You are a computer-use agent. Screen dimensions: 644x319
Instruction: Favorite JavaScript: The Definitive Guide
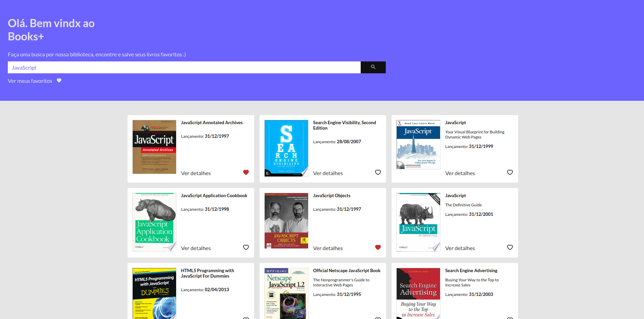click(x=510, y=247)
